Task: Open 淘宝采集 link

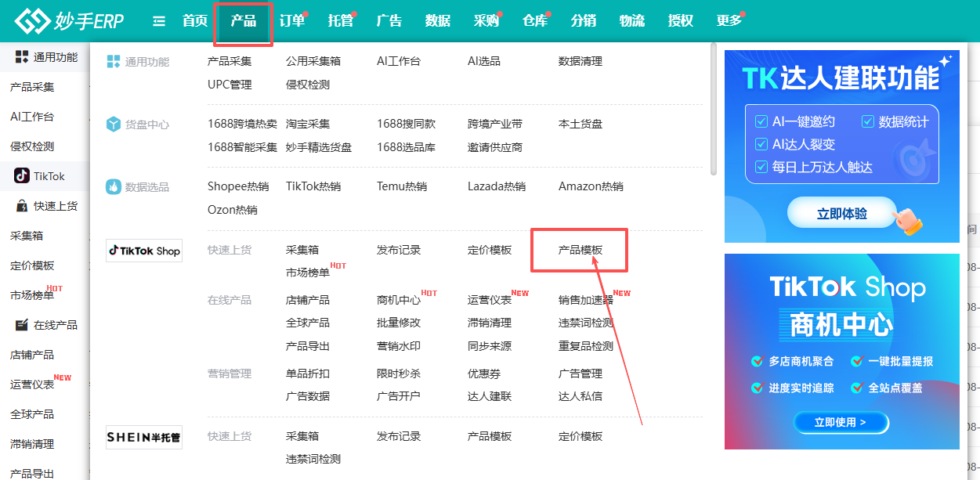Action: pos(308,124)
